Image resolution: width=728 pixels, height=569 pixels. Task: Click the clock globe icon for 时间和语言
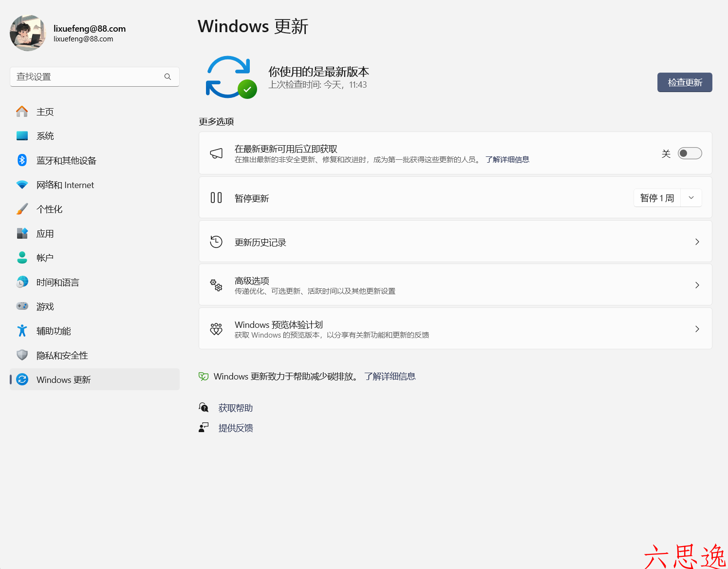click(22, 282)
